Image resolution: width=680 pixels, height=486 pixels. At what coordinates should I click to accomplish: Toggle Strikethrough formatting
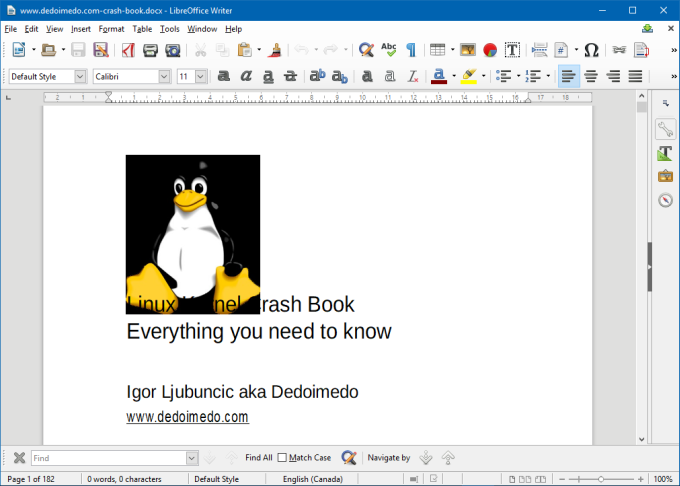[x=290, y=76]
